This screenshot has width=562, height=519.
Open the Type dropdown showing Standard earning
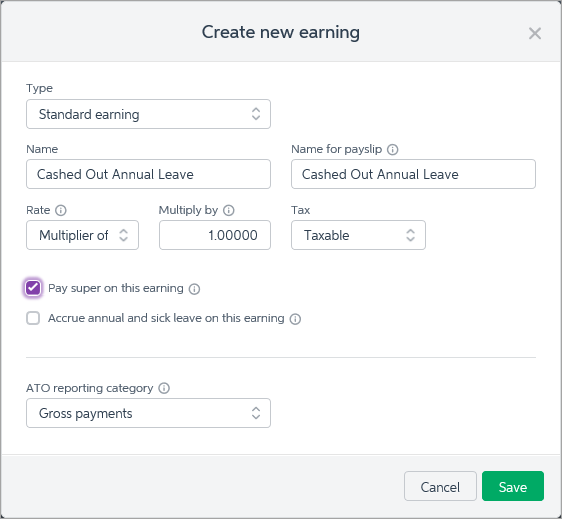(148, 114)
